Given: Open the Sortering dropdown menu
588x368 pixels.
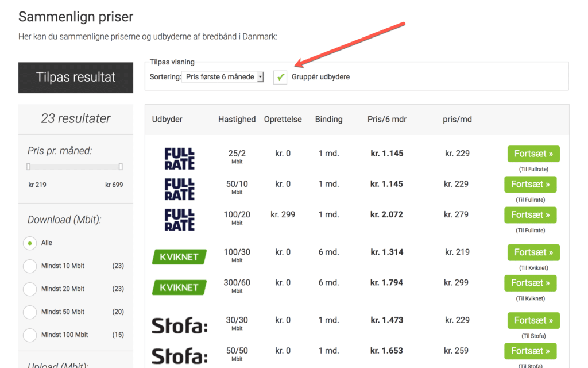Looking at the screenshot, I should [x=223, y=77].
